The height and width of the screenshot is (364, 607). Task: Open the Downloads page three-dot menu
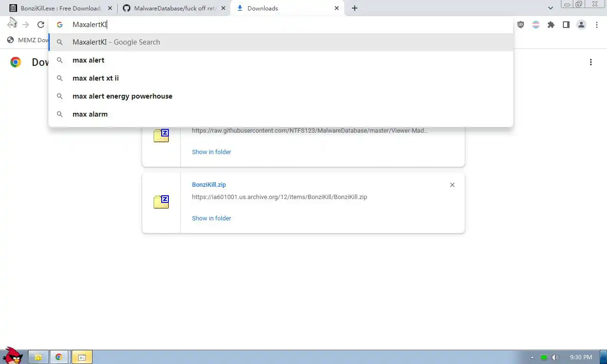pyautogui.click(x=591, y=62)
